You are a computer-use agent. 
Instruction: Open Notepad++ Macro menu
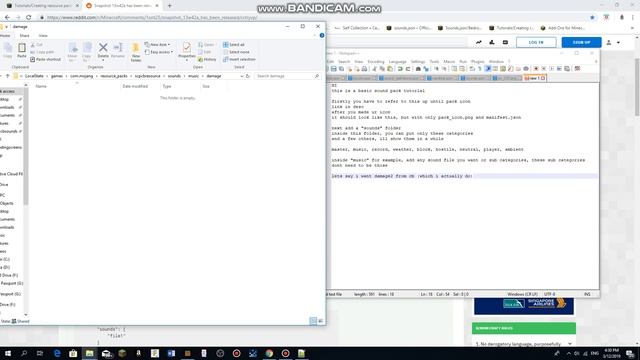tap(449, 61)
